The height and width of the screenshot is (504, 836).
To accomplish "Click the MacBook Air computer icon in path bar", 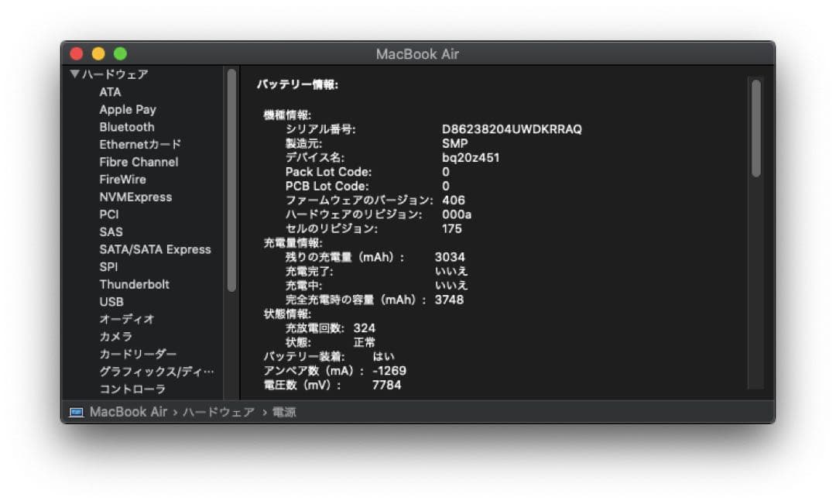I will pos(76,413).
